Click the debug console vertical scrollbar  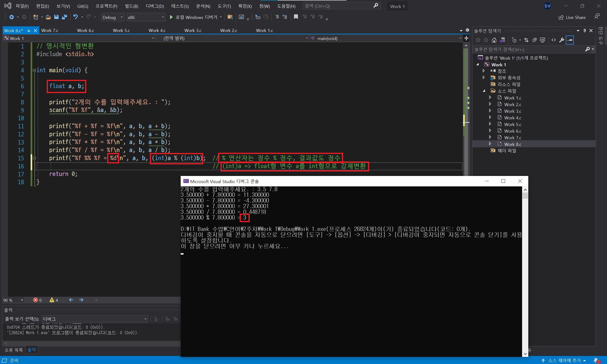click(x=525, y=270)
